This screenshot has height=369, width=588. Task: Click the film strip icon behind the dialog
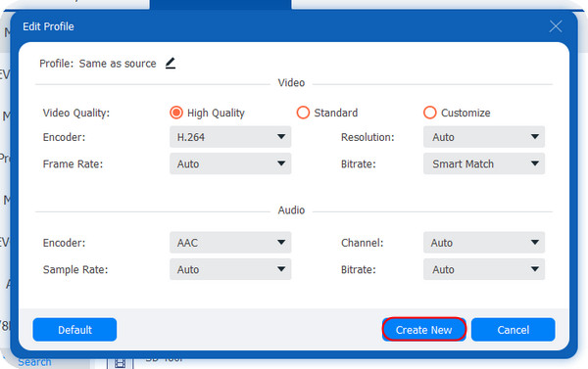coord(120,363)
